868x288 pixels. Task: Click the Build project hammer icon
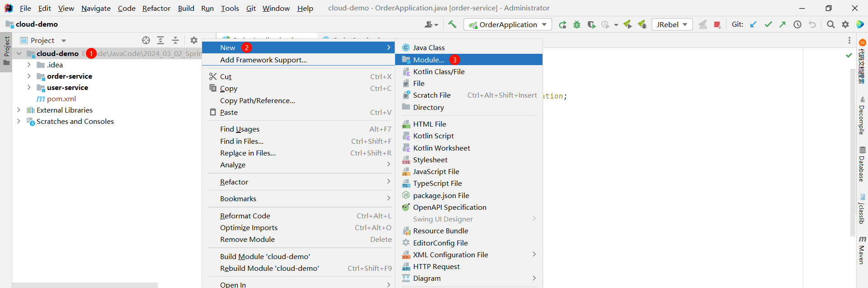[x=452, y=24]
